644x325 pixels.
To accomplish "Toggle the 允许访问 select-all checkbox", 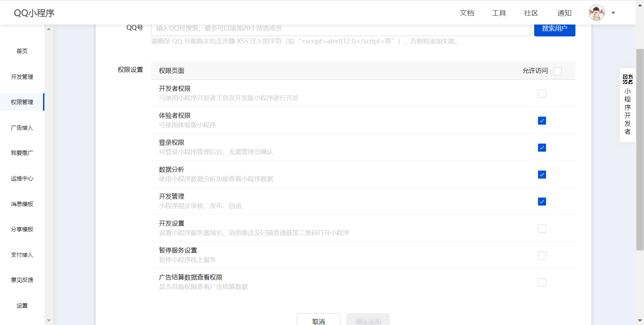I will [558, 71].
